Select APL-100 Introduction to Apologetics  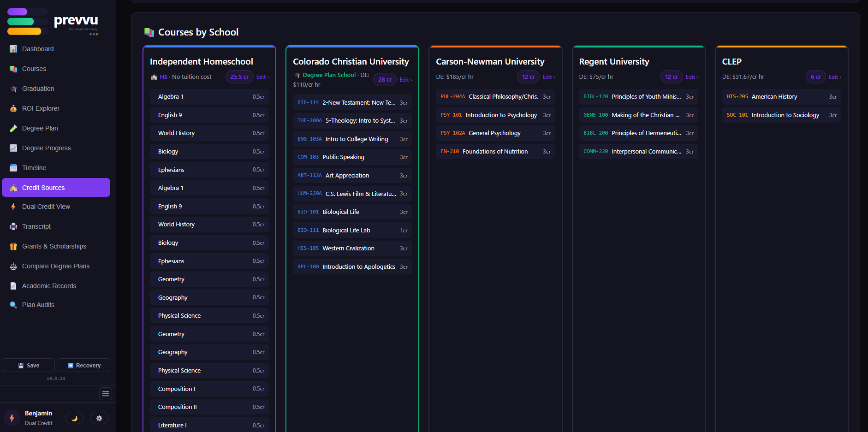[x=352, y=267]
